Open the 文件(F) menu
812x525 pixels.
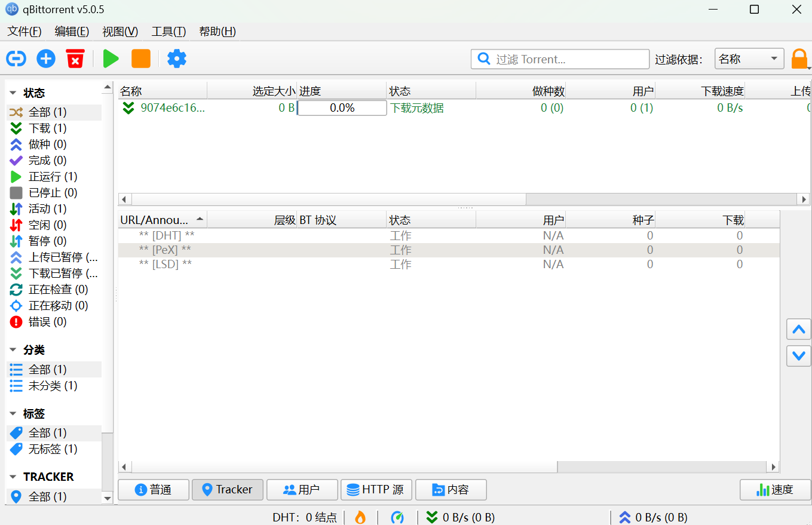click(x=24, y=32)
